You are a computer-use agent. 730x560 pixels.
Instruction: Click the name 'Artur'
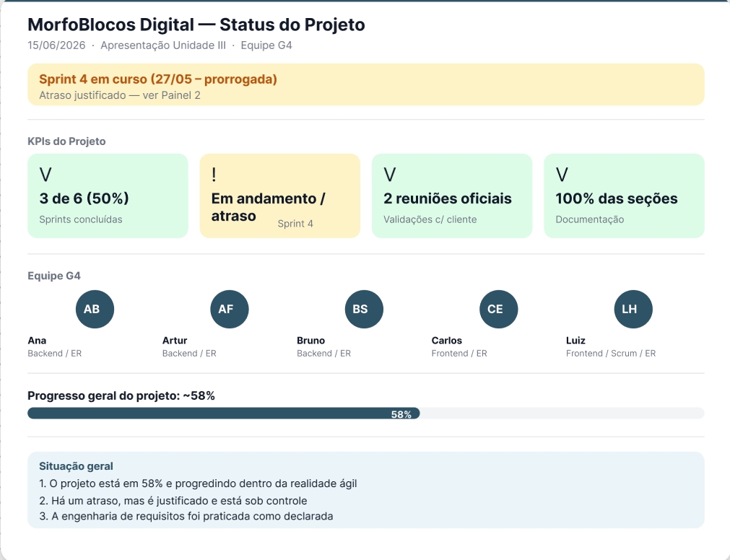tap(175, 341)
